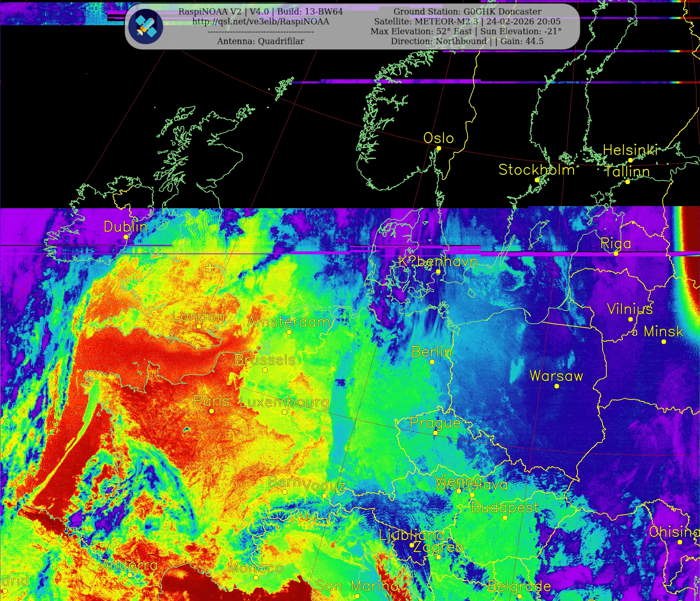Click the London city marker dot
700x601 pixels.
coord(199,326)
